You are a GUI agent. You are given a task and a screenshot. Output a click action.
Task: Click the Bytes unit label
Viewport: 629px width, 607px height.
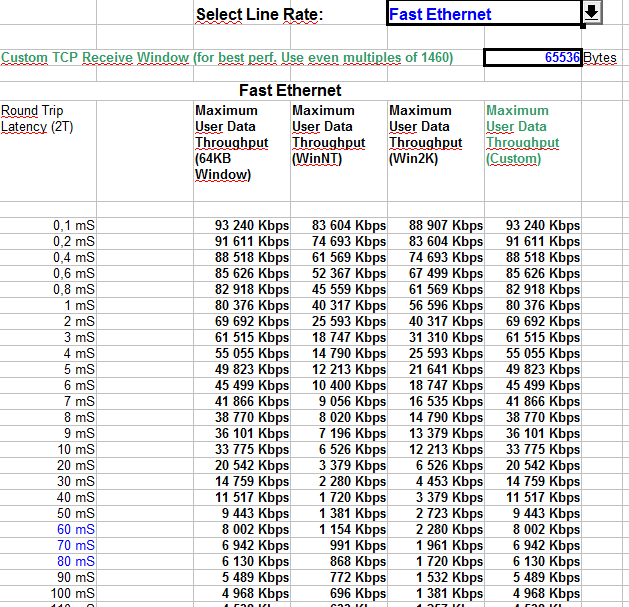(600, 58)
